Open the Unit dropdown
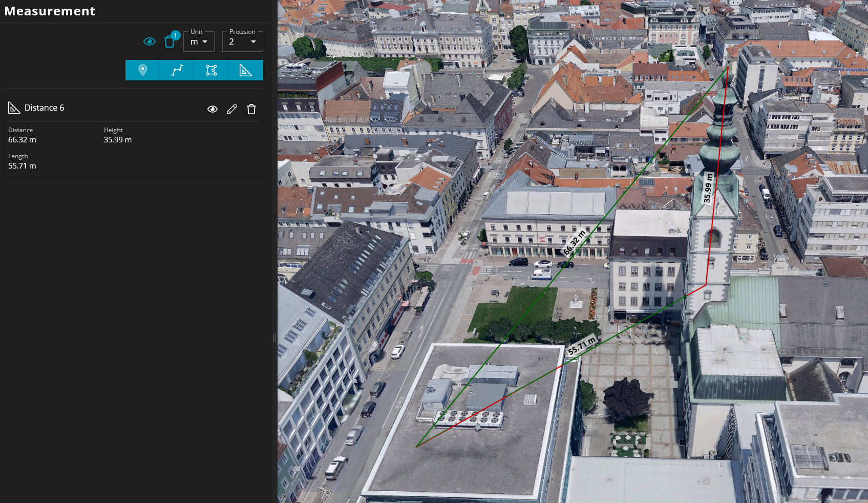Image resolution: width=868 pixels, height=503 pixels. point(199,41)
